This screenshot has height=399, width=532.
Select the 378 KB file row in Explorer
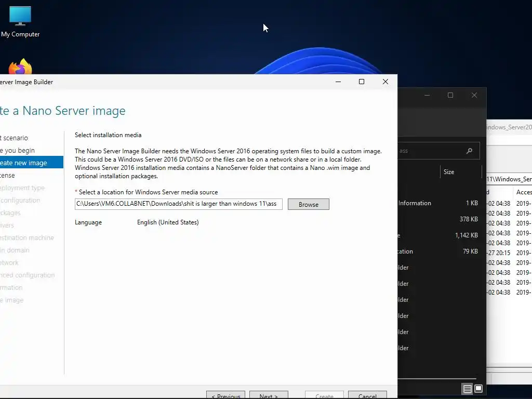pyautogui.click(x=438, y=219)
